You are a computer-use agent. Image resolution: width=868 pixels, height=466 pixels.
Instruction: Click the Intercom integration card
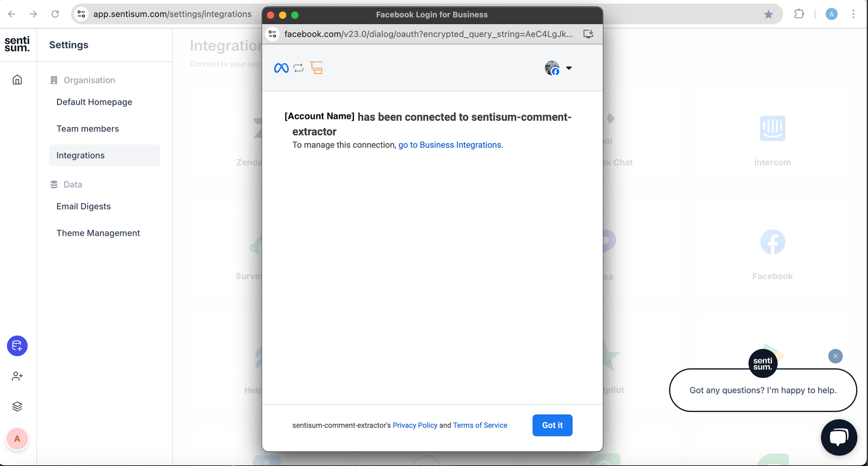pos(772,133)
